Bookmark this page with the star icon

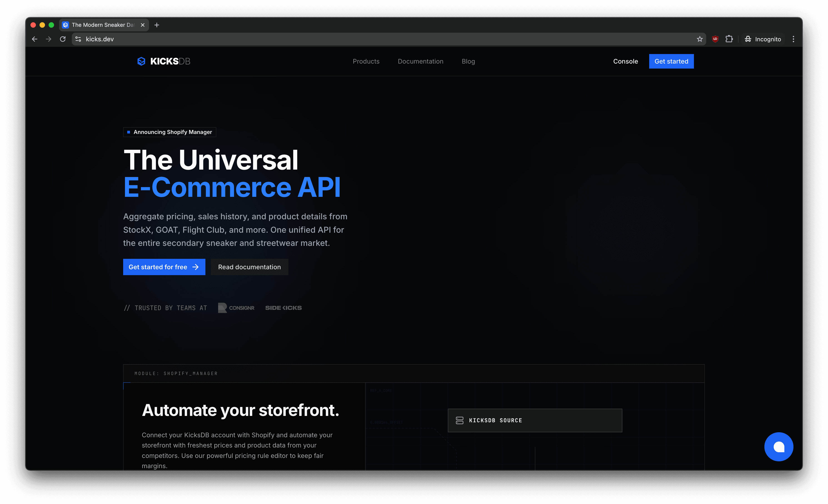coord(700,39)
